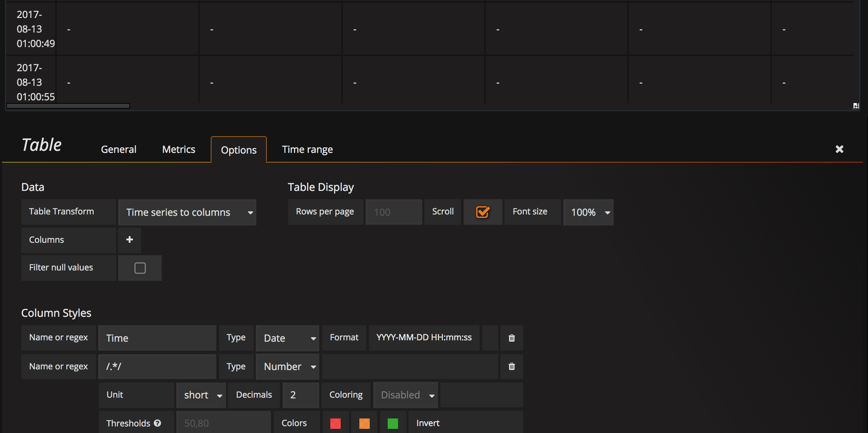Open the Unit dropdown showing short
This screenshot has height=433, width=868.
click(201, 395)
